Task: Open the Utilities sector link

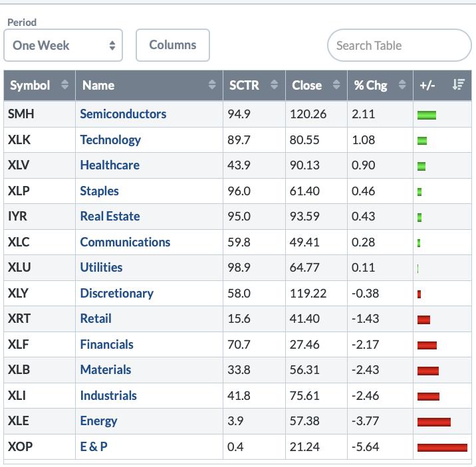Action: [x=101, y=267]
